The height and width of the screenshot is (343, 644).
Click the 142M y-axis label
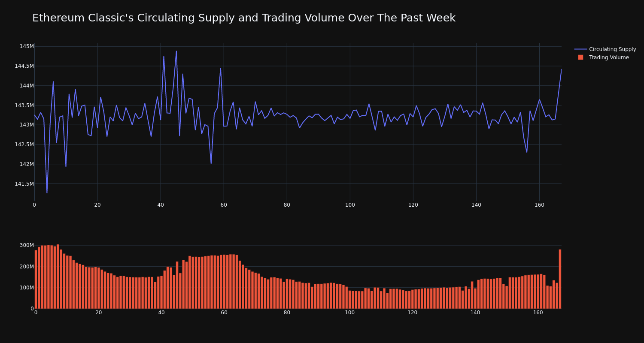pyautogui.click(x=27, y=164)
